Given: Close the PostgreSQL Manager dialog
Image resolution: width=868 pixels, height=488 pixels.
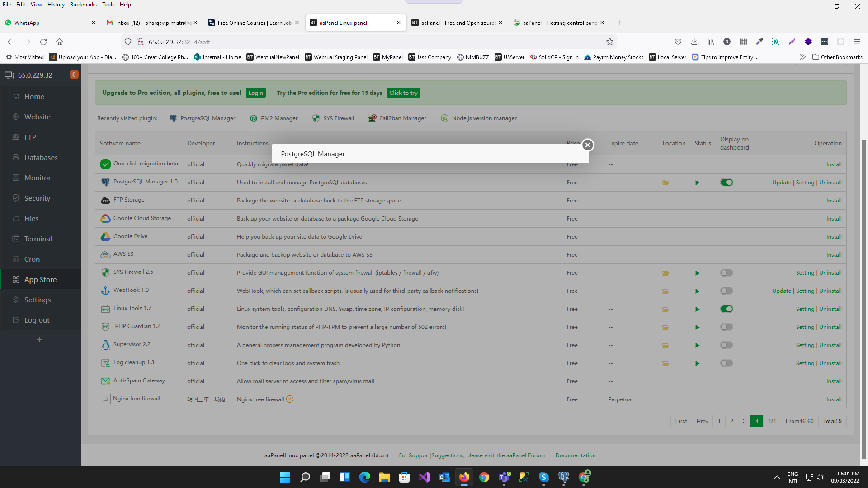Looking at the screenshot, I should point(587,145).
